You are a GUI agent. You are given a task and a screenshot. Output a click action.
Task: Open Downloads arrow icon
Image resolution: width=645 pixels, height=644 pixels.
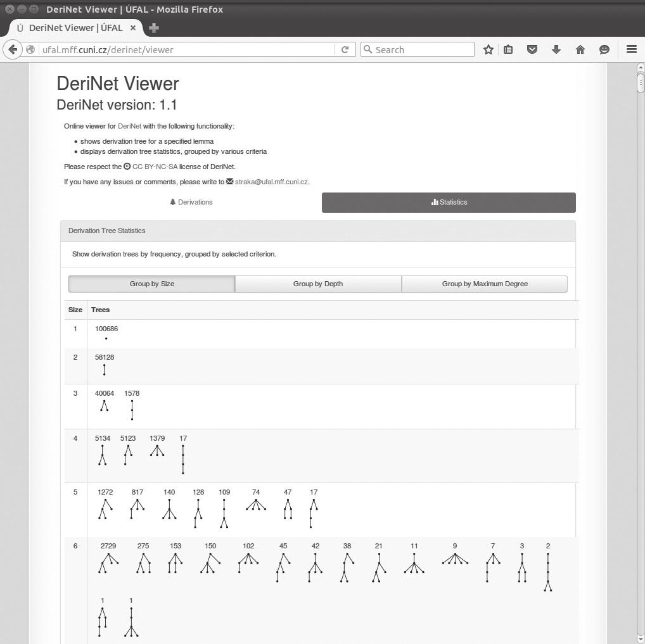click(556, 50)
